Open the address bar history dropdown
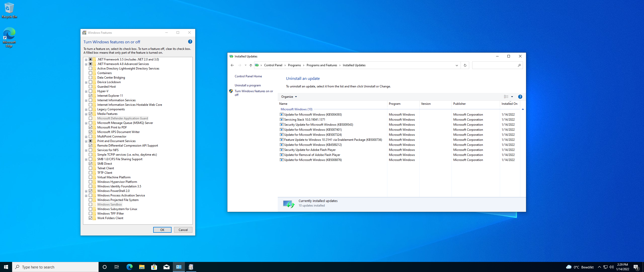This screenshot has height=272, width=644. click(457, 65)
